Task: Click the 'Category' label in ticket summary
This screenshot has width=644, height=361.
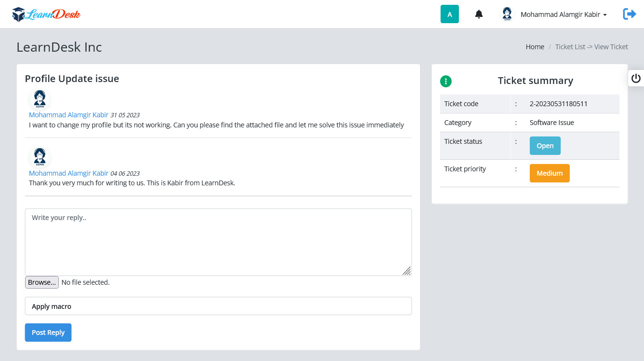Action: [457, 123]
